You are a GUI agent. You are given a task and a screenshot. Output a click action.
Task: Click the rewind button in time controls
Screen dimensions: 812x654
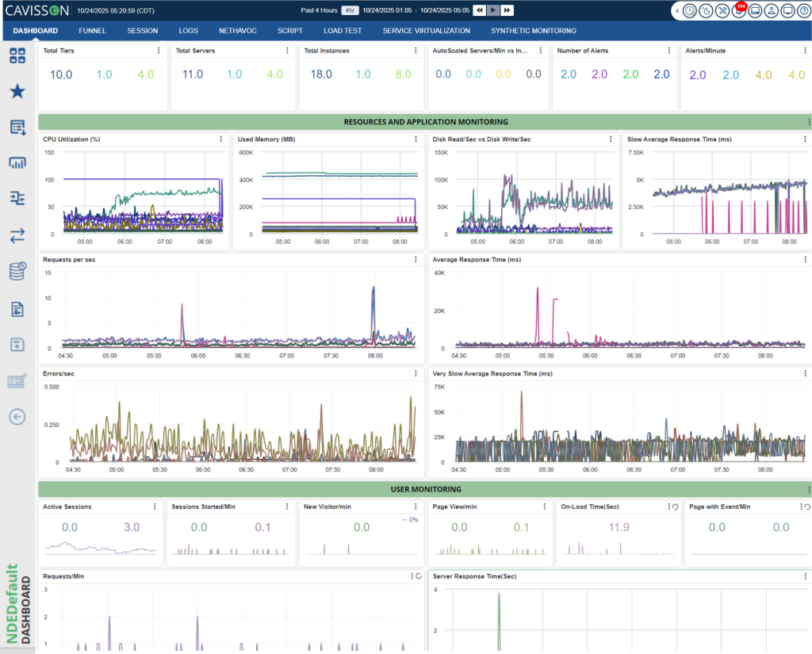point(479,10)
